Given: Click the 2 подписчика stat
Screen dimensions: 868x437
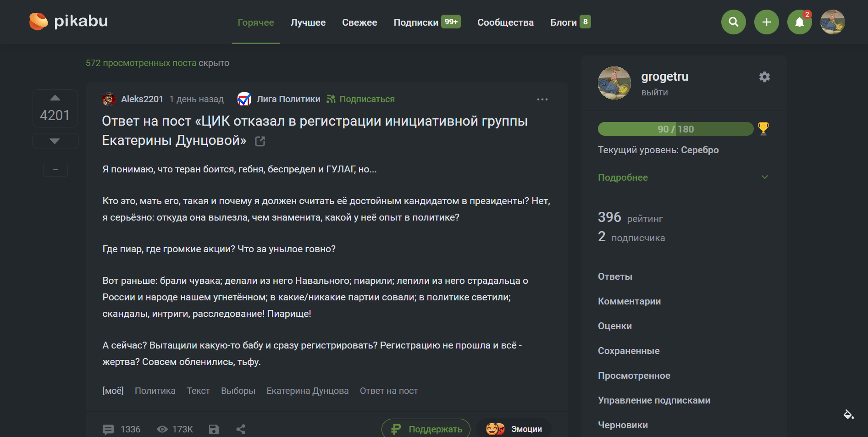Looking at the screenshot, I should (x=631, y=237).
